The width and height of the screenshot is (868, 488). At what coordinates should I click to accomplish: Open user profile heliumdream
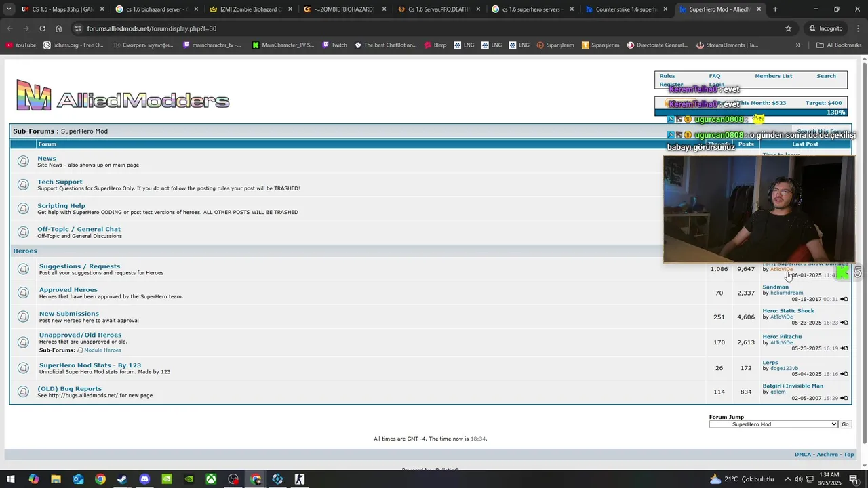click(x=787, y=293)
